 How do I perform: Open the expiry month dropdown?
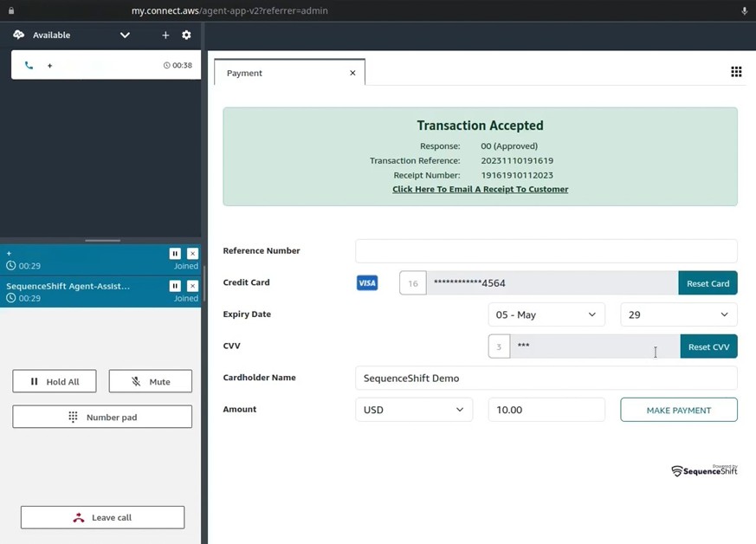point(546,314)
